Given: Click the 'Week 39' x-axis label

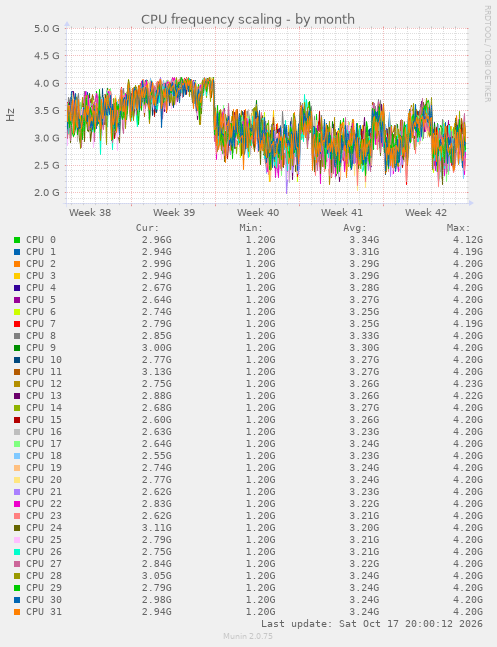Looking at the screenshot, I should coord(174,213).
